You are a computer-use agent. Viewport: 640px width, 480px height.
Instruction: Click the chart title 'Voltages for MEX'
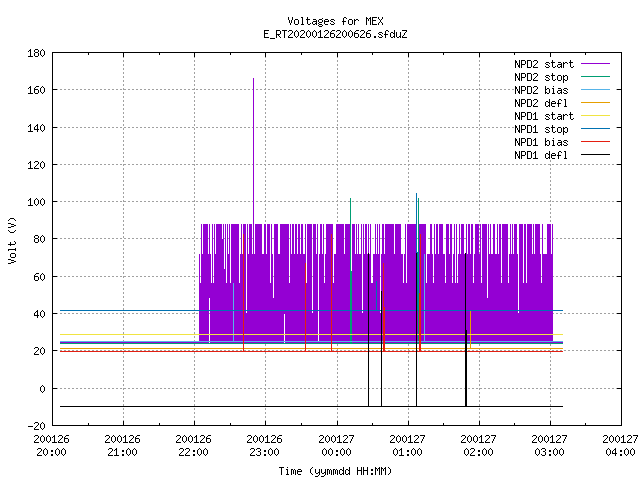pyautogui.click(x=335, y=21)
